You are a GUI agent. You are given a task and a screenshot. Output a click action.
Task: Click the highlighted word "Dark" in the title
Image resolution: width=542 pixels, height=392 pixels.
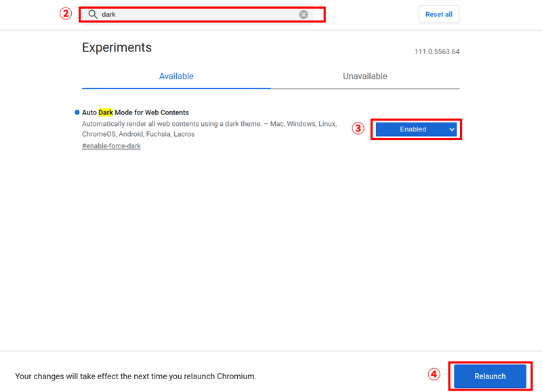[106, 112]
